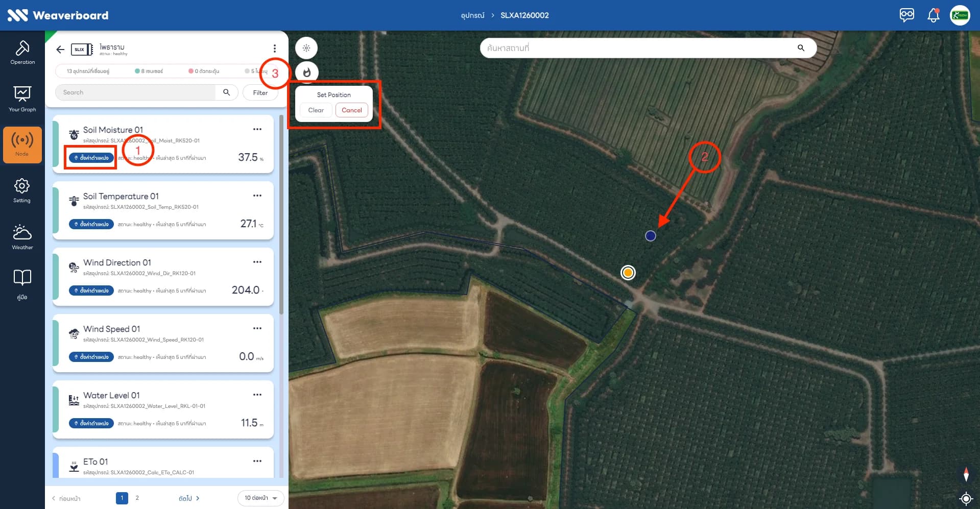Toggle the 8 sensors status filter

[x=149, y=71]
